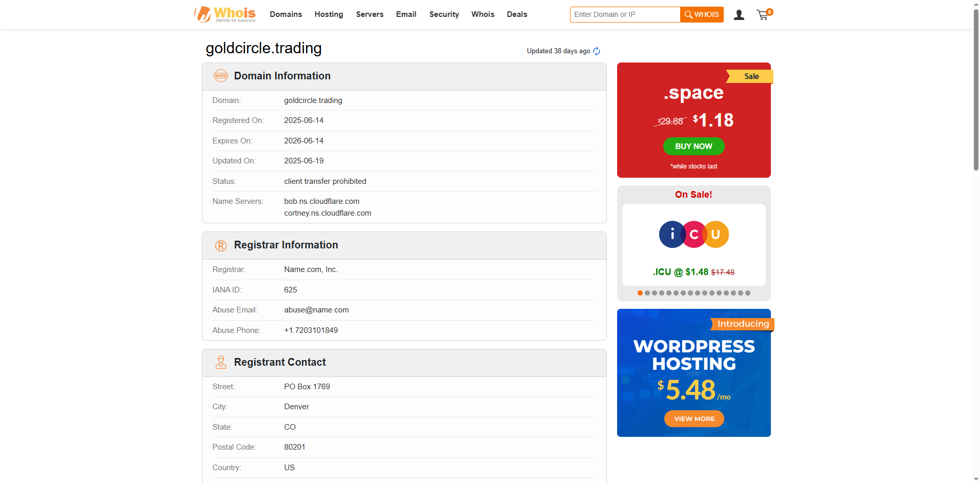Focus the Enter Domain or IP field

[x=625, y=14]
